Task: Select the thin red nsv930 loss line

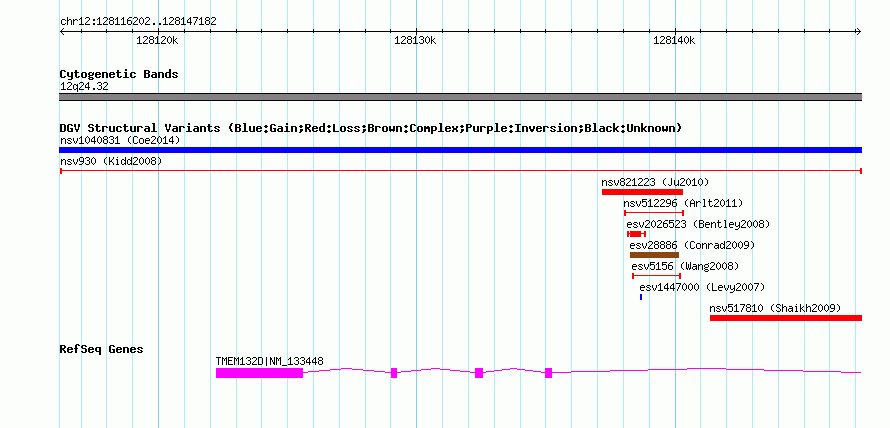Action: tap(460, 171)
